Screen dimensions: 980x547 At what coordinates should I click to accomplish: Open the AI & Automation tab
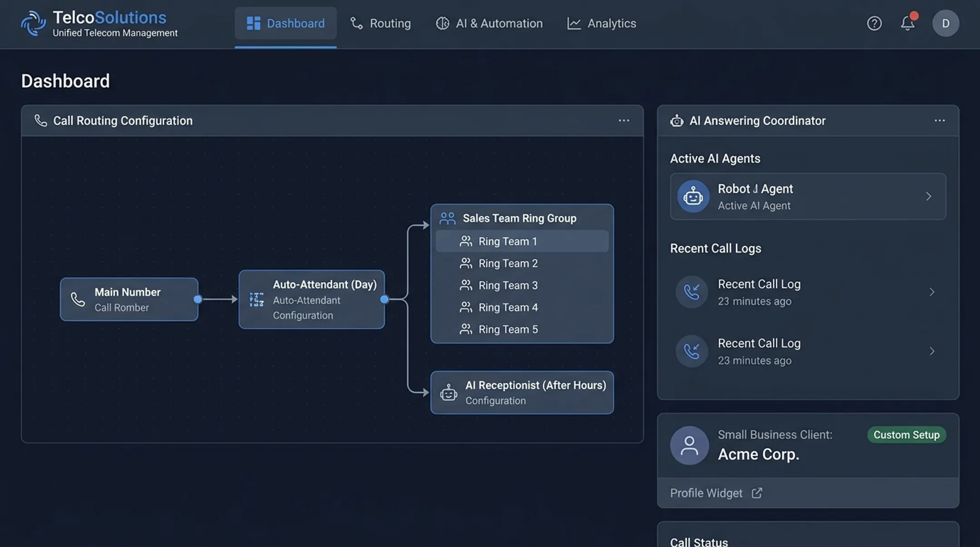click(x=489, y=23)
